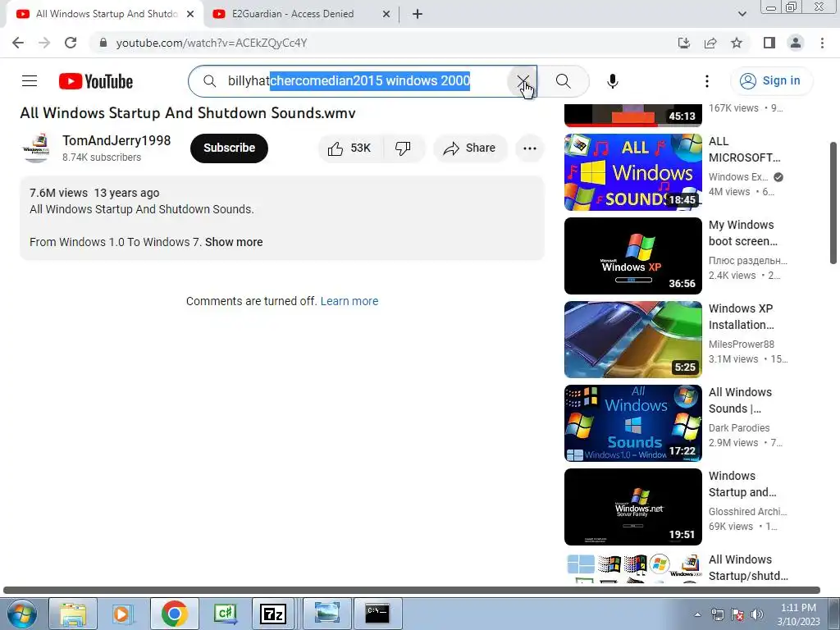The height and width of the screenshot is (630, 840).
Task: Dislike the video with thumbs down
Action: click(x=403, y=148)
